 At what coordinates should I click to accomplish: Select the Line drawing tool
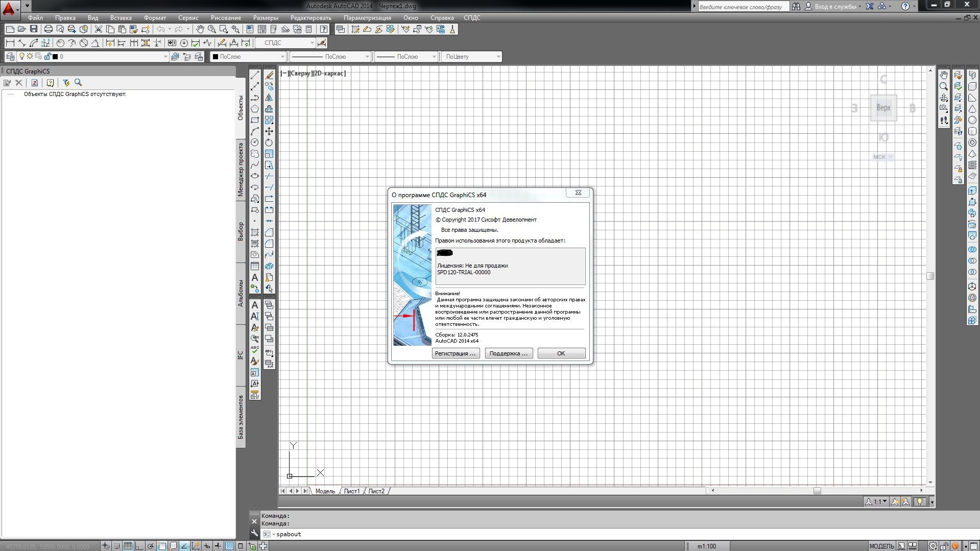pos(255,75)
